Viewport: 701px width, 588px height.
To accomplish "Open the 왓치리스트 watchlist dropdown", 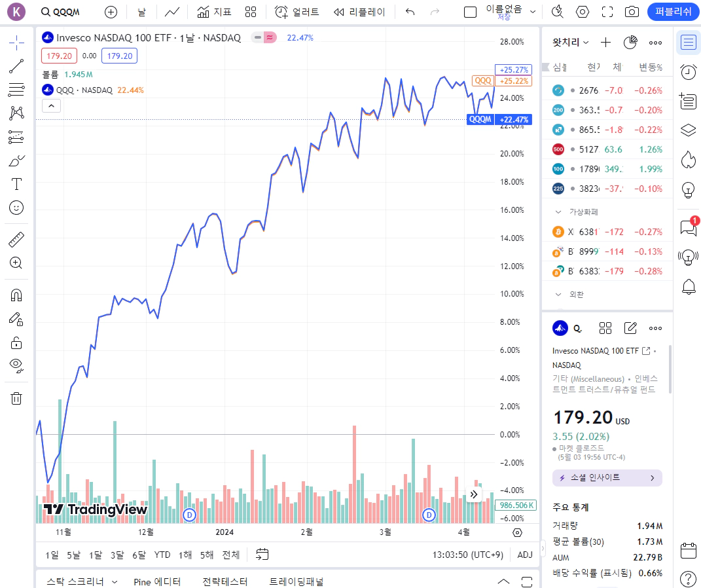I will (x=571, y=43).
